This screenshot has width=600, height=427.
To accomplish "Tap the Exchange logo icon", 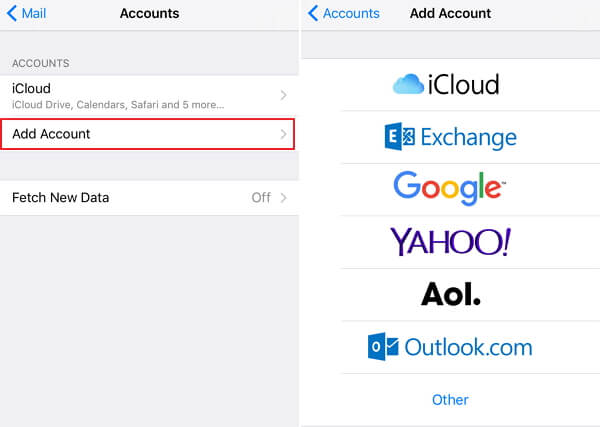I will coord(399,137).
